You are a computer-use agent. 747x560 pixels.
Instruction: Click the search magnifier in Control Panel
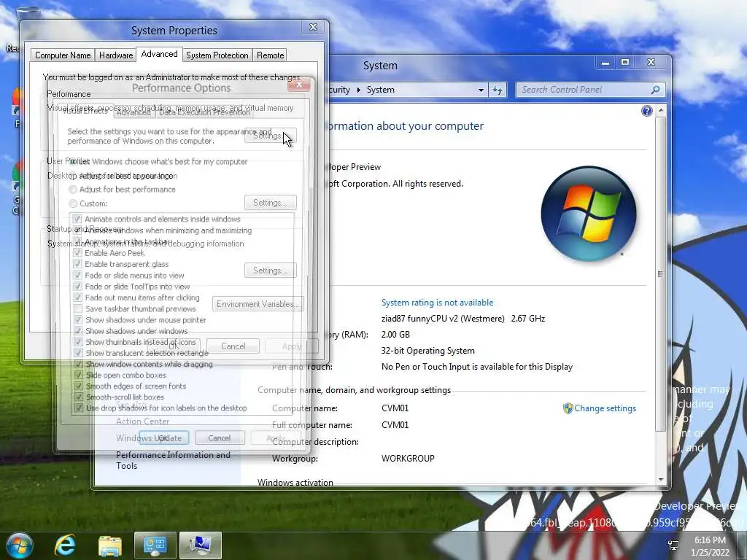tap(656, 90)
